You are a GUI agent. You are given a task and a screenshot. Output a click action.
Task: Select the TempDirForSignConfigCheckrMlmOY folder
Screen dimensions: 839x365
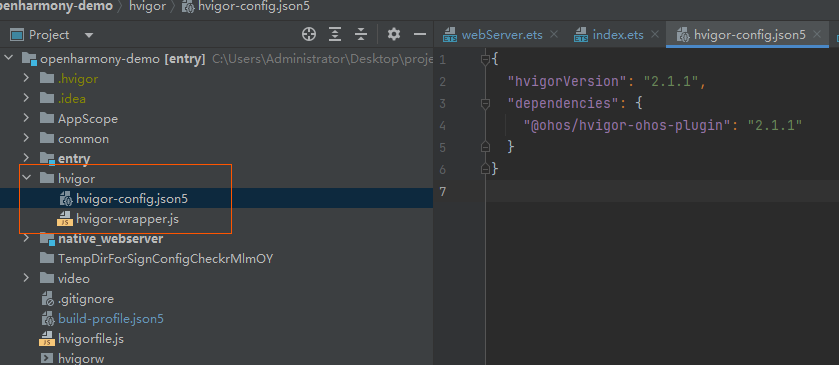[165, 258]
